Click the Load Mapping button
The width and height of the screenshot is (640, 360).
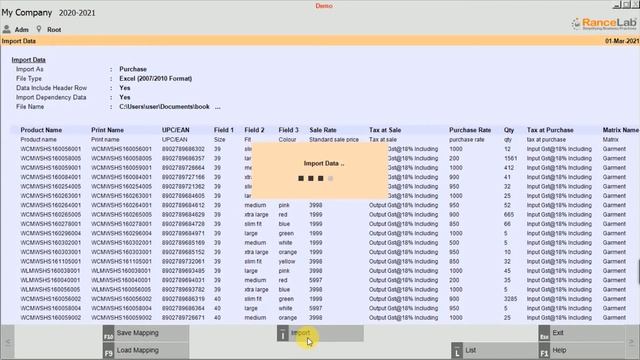(x=146, y=351)
